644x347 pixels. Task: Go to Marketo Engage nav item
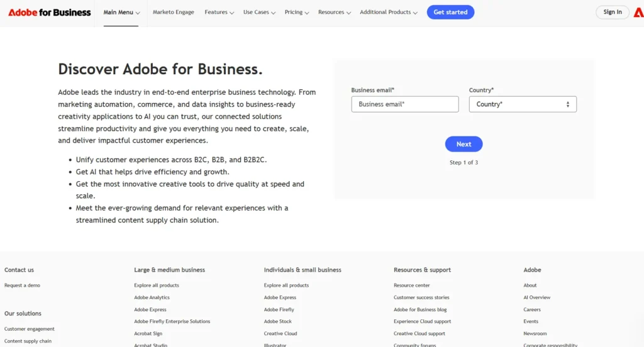pyautogui.click(x=174, y=13)
